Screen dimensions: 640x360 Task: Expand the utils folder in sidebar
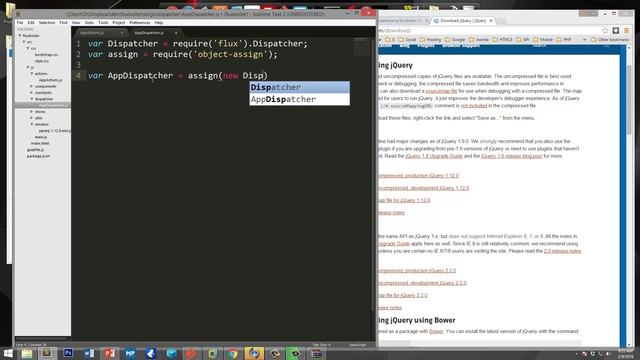(x=32, y=118)
